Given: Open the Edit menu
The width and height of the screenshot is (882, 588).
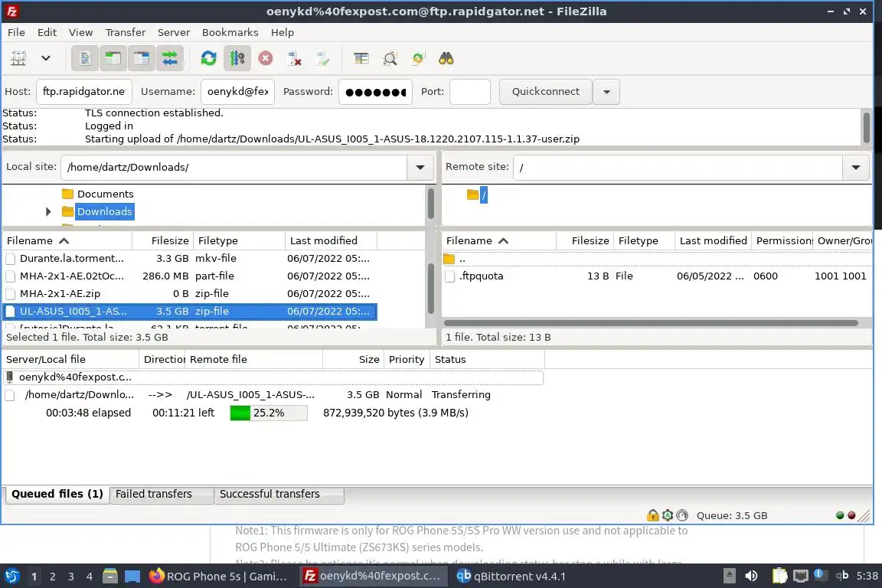Looking at the screenshot, I should point(47,32).
